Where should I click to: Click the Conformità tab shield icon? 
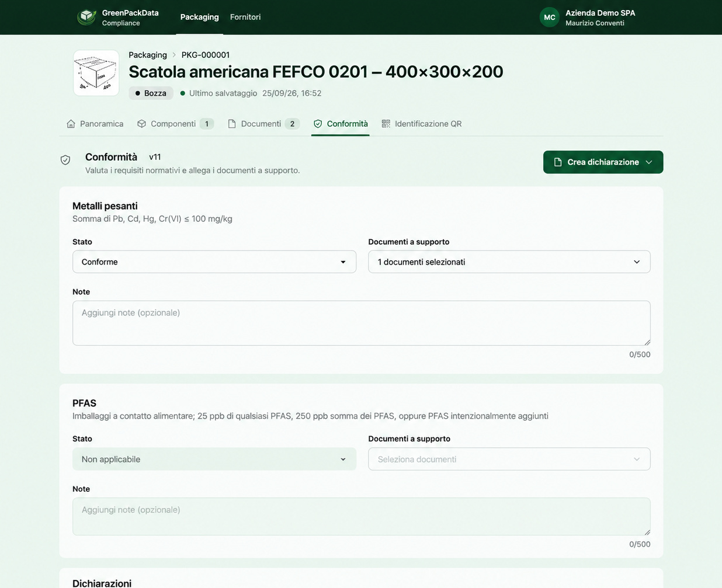318,124
